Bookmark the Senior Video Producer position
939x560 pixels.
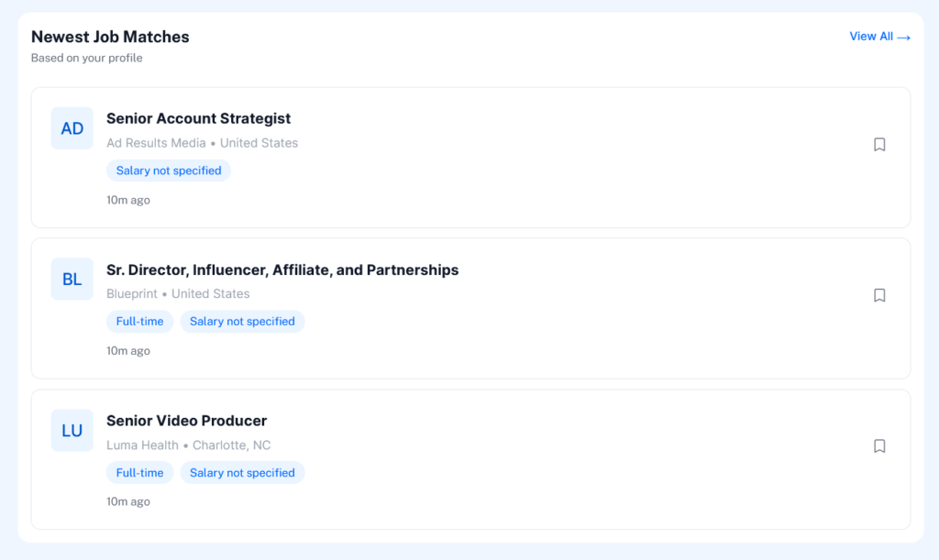879,445
